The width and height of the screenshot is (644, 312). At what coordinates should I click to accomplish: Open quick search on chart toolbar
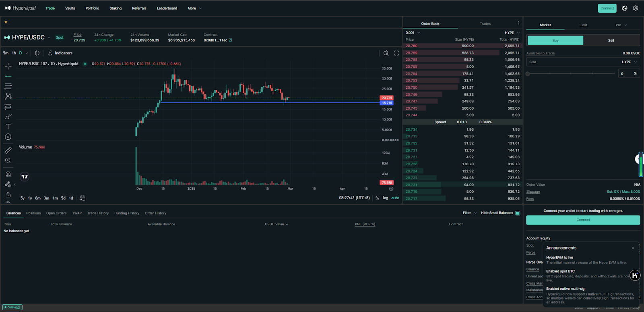pyautogui.click(x=386, y=53)
